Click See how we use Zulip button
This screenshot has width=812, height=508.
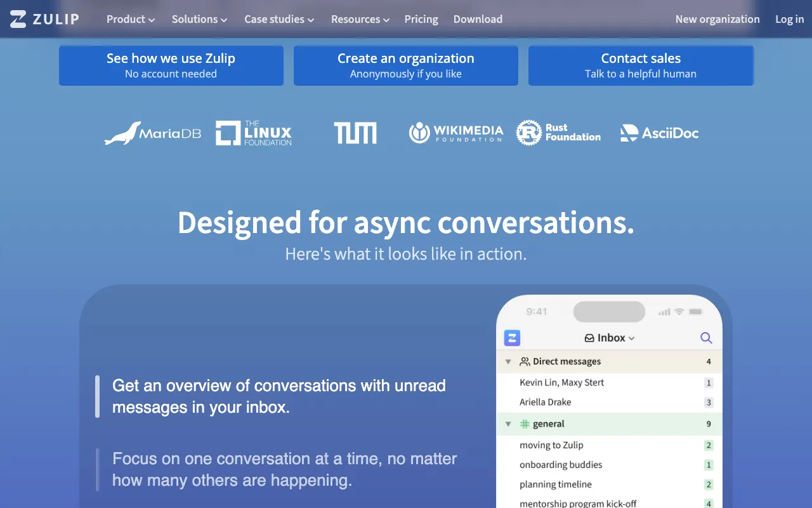171,65
